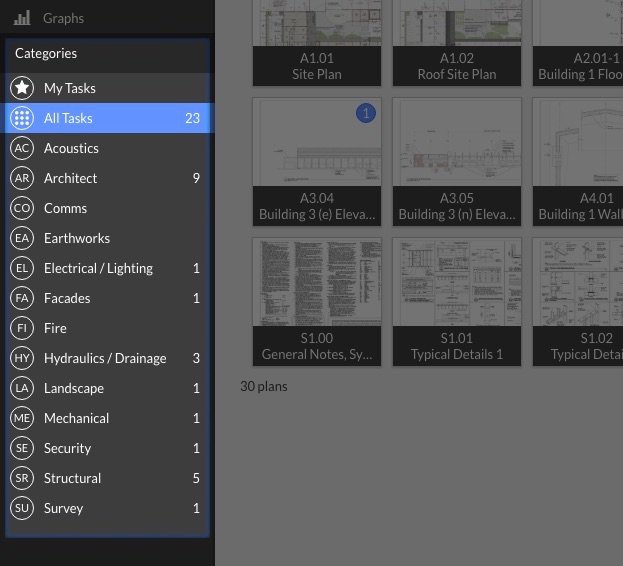Choose the Mechanical category
The height and width of the screenshot is (566, 623).
(76, 418)
